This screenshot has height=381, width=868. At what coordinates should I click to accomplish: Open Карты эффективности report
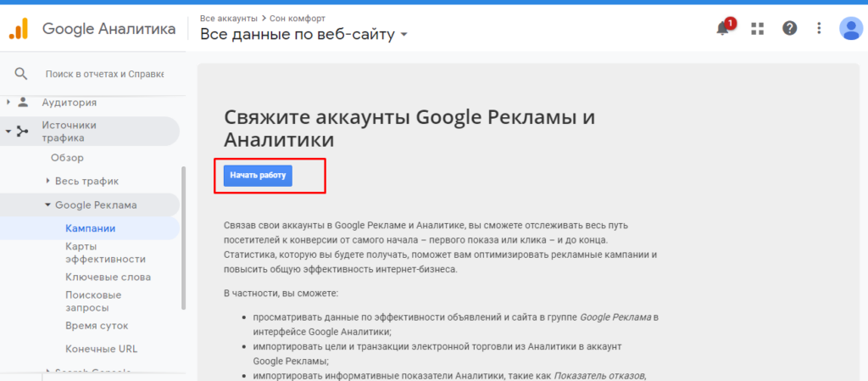pyautogui.click(x=105, y=253)
